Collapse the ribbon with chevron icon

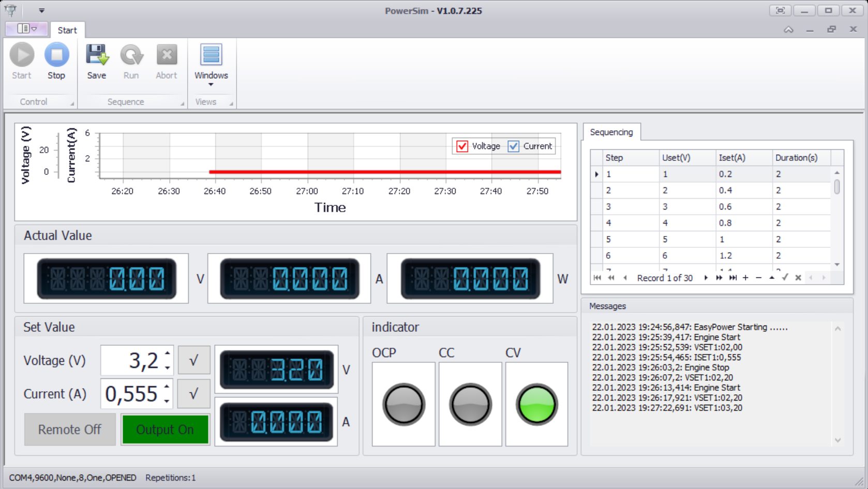[x=788, y=29]
